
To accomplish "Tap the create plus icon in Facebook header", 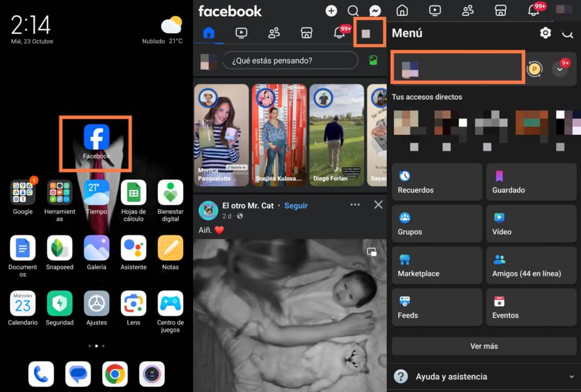I will point(331,11).
